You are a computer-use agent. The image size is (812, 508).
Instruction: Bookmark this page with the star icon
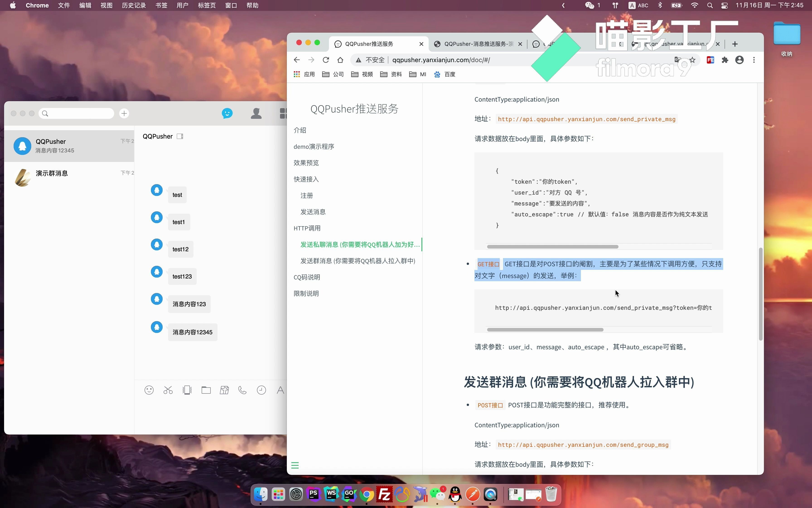point(693,60)
